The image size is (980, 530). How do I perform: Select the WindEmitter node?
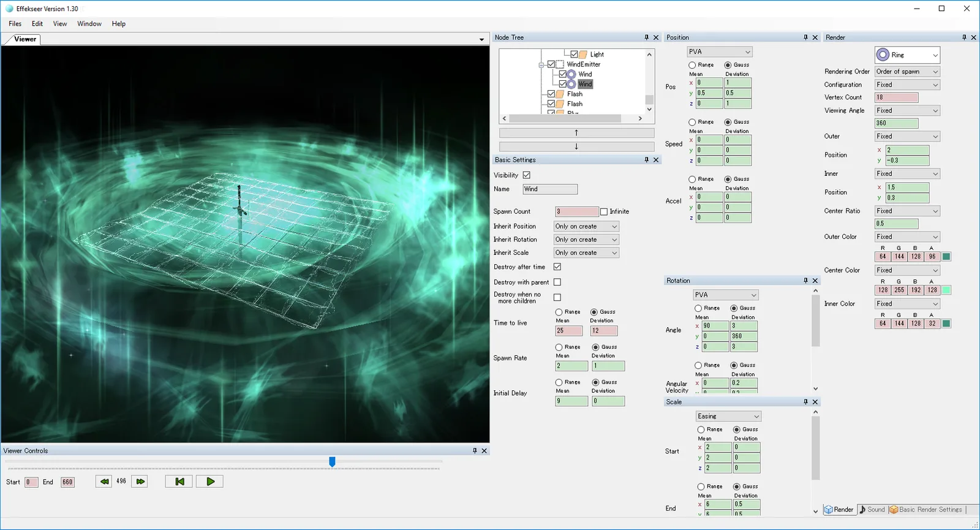[x=583, y=64]
